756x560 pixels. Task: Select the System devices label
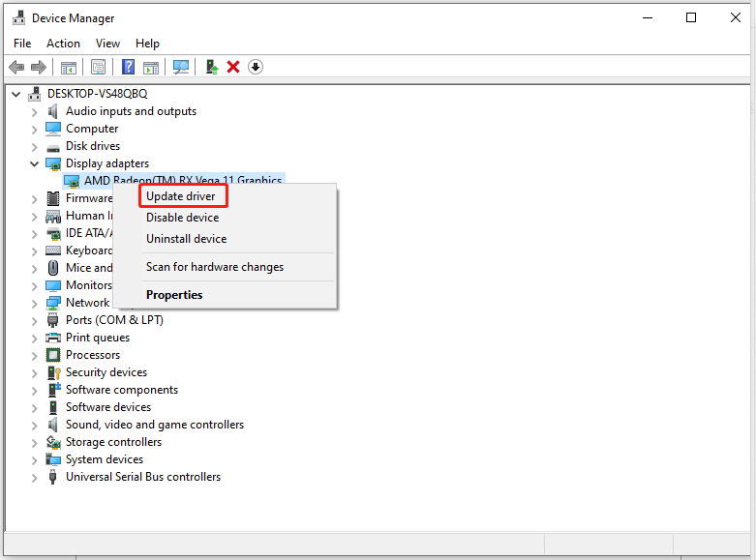[105, 459]
